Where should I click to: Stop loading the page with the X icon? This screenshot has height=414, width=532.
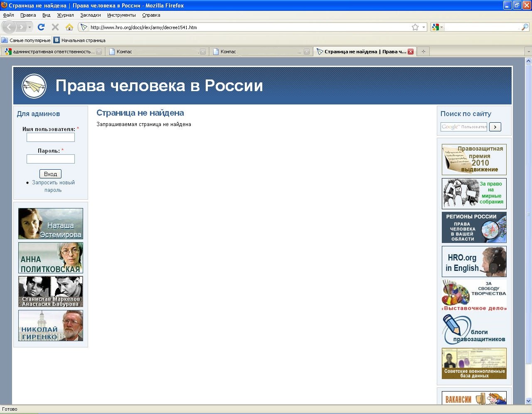coord(55,27)
